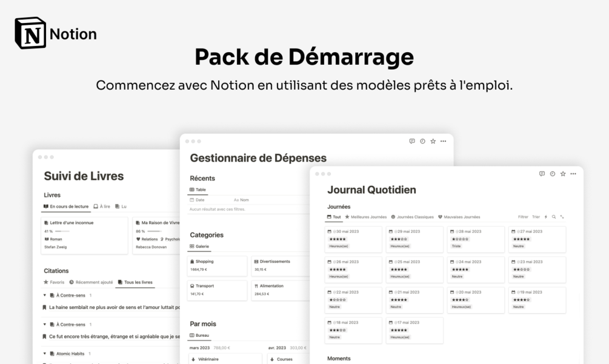
Task: Open the Courses expense card
Action: (288, 359)
